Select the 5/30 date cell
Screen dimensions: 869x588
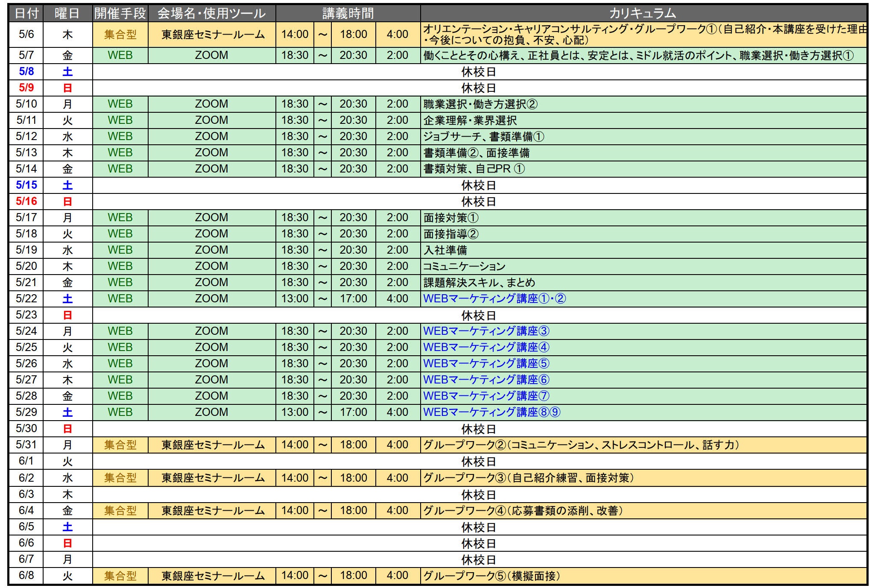(26, 429)
